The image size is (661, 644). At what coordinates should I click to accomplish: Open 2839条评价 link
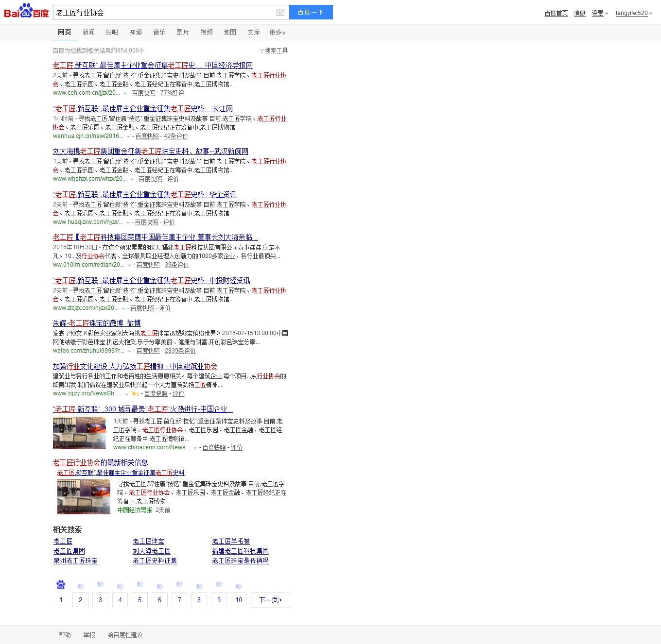coord(180,351)
